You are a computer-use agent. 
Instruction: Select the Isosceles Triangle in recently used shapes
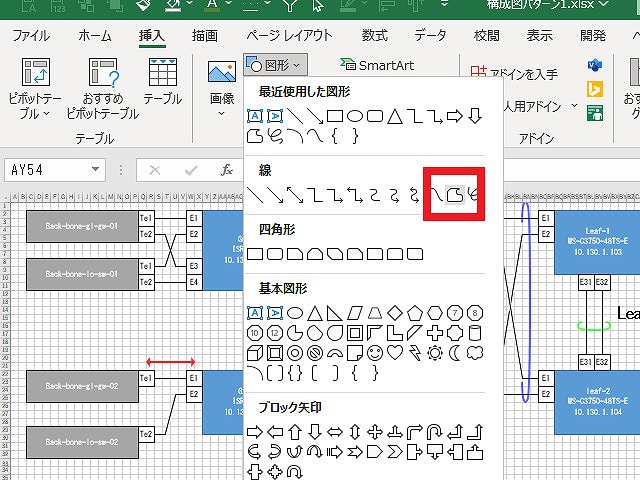tap(395, 114)
